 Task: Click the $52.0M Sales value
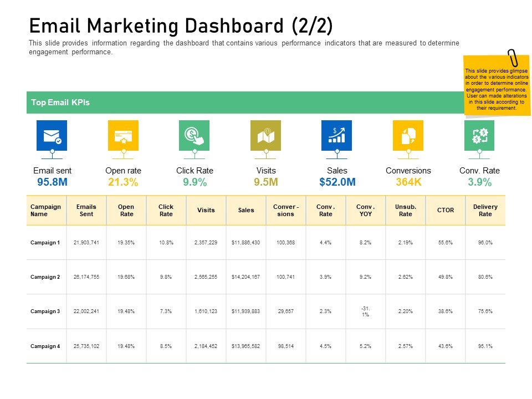point(337,182)
